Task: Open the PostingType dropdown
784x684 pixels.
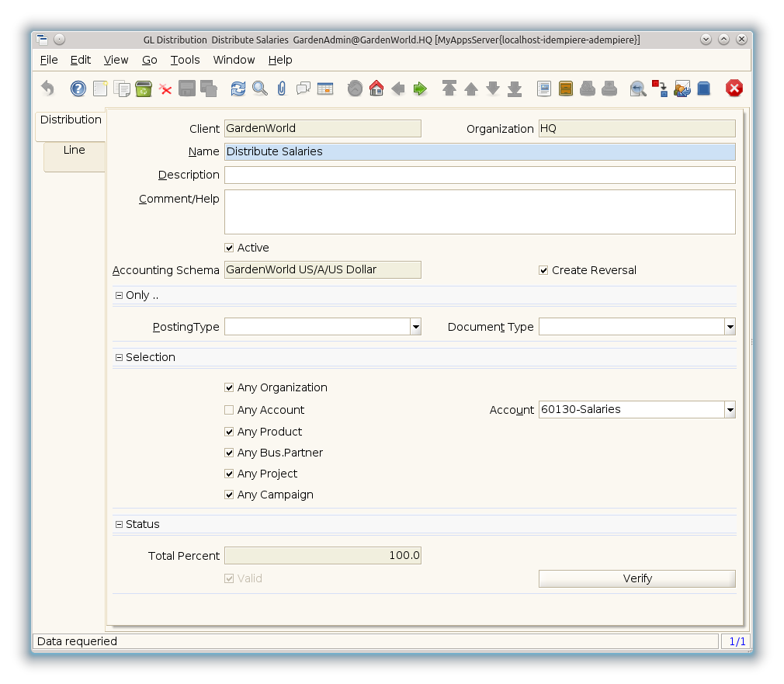Action: 416,327
